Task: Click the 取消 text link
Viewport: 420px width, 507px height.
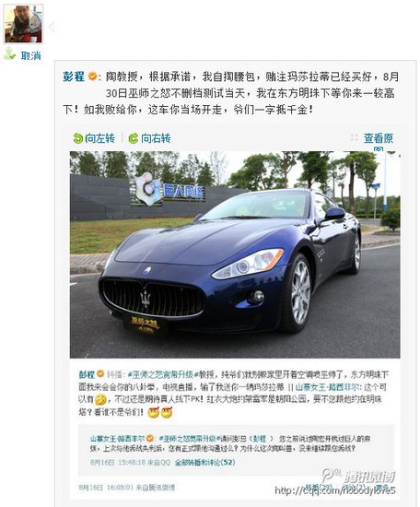Action: (x=31, y=55)
